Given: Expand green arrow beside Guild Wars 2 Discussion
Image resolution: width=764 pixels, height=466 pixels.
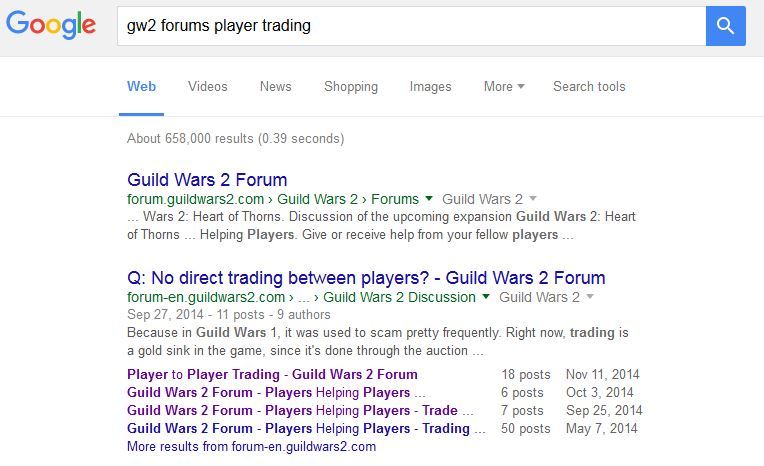Looking at the screenshot, I should point(486,297).
